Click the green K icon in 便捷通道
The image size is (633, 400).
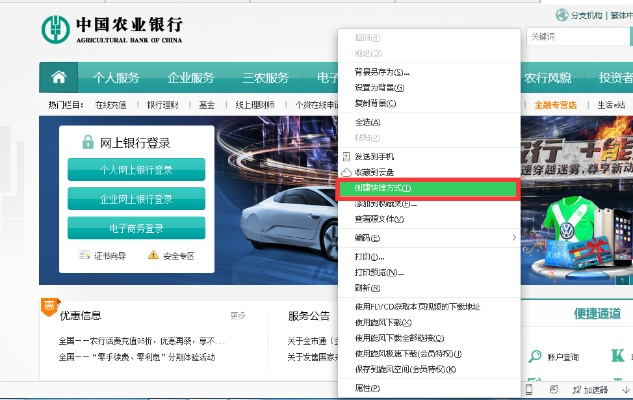(618, 355)
